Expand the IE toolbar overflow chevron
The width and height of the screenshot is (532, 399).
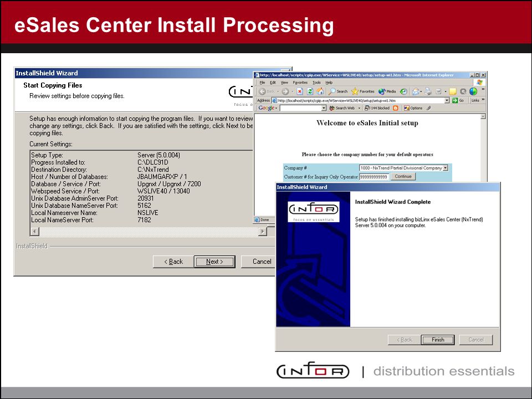click(x=483, y=89)
